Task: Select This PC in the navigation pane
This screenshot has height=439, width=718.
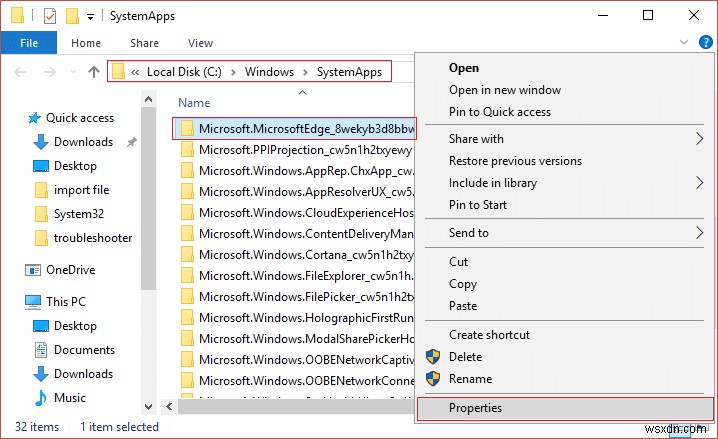Action: 64,301
